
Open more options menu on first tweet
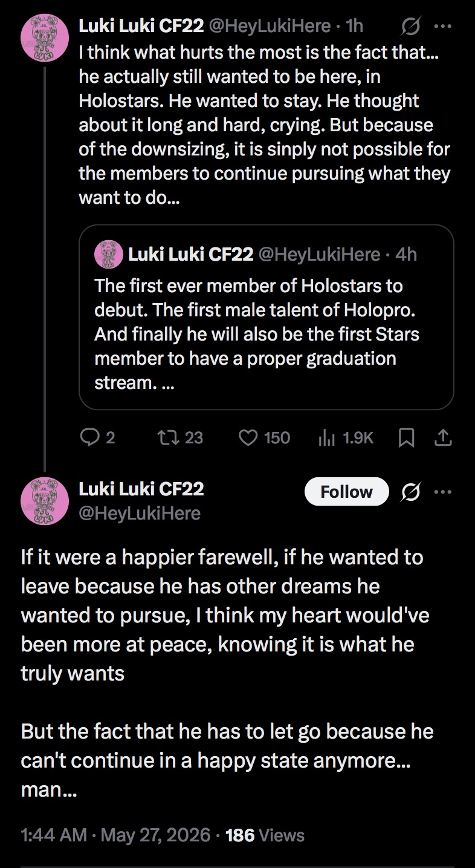click(443, 27)
